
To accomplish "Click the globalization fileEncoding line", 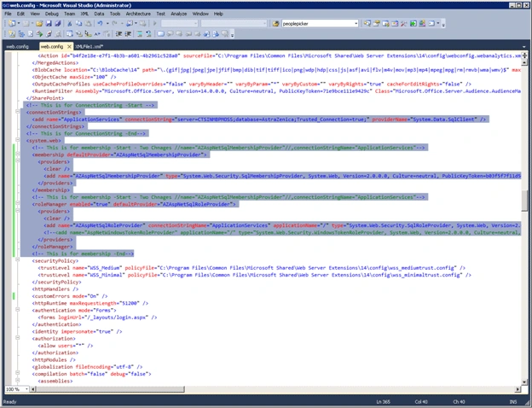I will pyautogui.click(x=87, y=367).
